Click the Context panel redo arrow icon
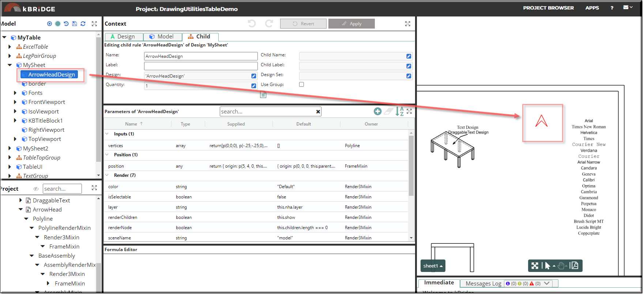Screen dimensions: 644x295 point(269,24)
